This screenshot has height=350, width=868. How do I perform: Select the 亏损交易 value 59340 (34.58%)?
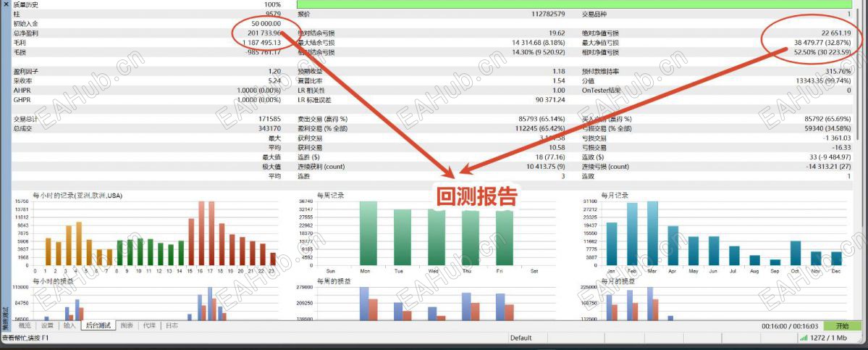coord(828,128)
